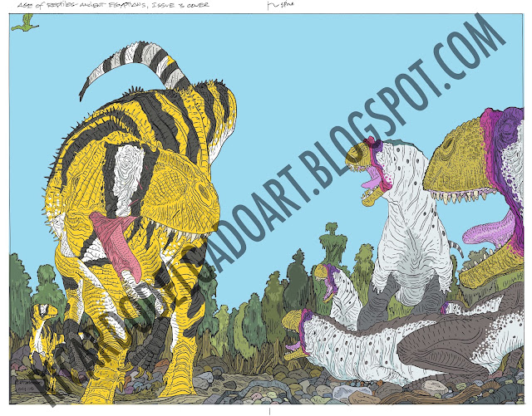The width and height of the screenshot is (532, 416).
Task: Click the handwritten "Age of Reptiles" cover title note
Action: pos(113,5)
